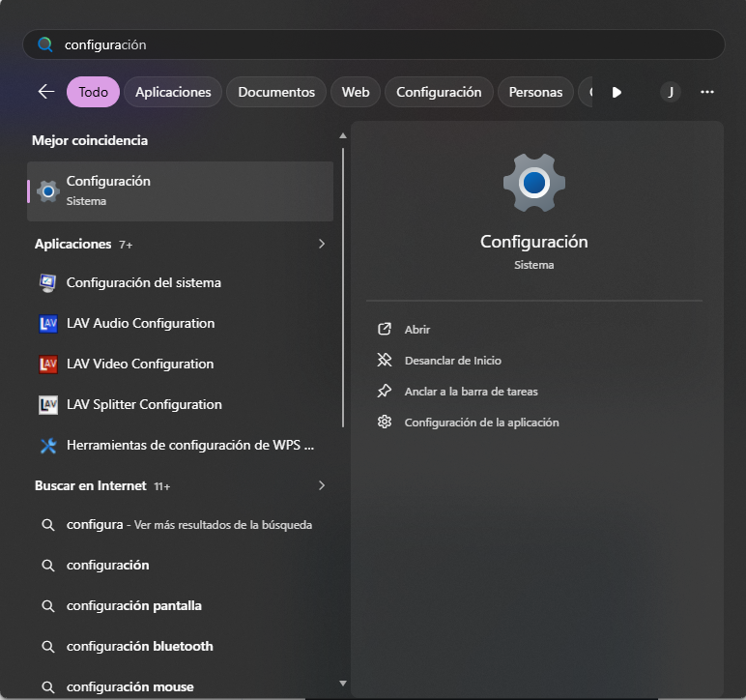Open LAV Video Configuration result
This screenshot has height=700, width=746.
point(181,365)
